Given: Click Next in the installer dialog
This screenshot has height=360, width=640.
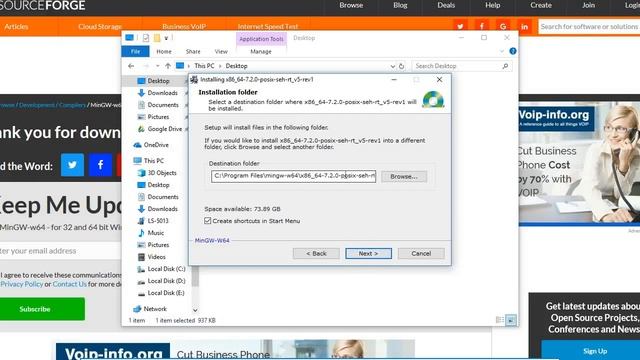Looking at the screenshot, I should (368, 253).
